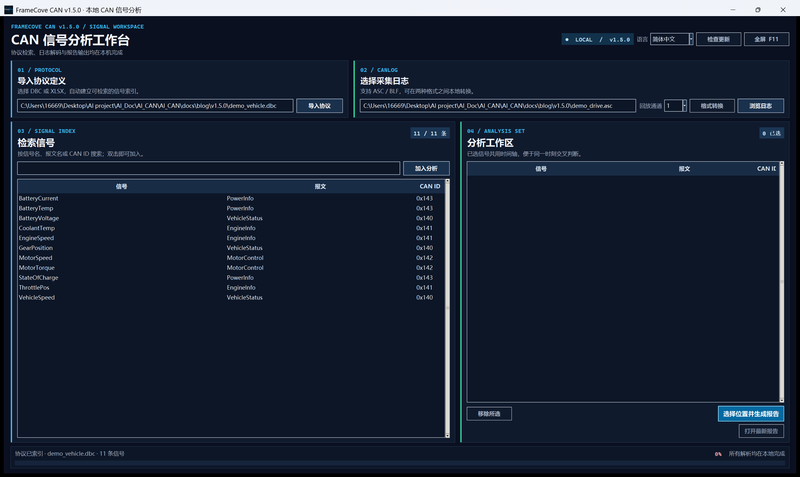The image size is (800, 477).
Task: Click VehicleStatus cell in the BatteryVoltage row
Action: (244, 218)
